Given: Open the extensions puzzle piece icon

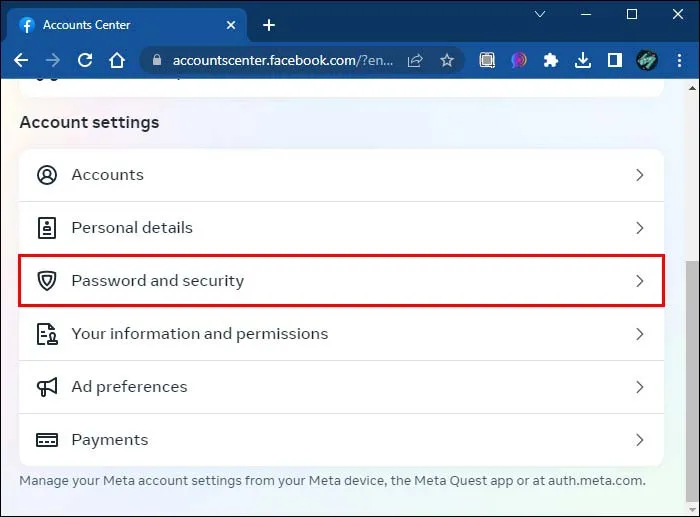Looking at the screenshot, I should (x=551, y=60).
